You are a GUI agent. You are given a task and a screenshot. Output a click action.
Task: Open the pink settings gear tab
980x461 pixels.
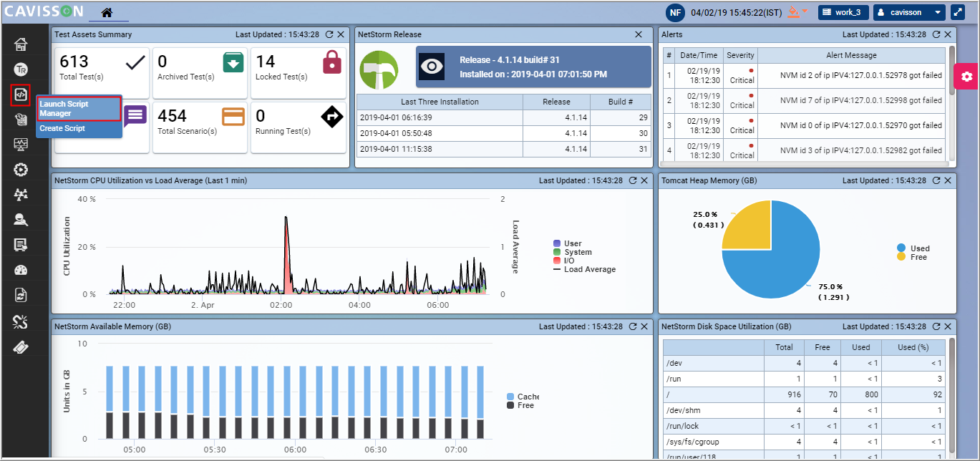(x=967, y=76)
